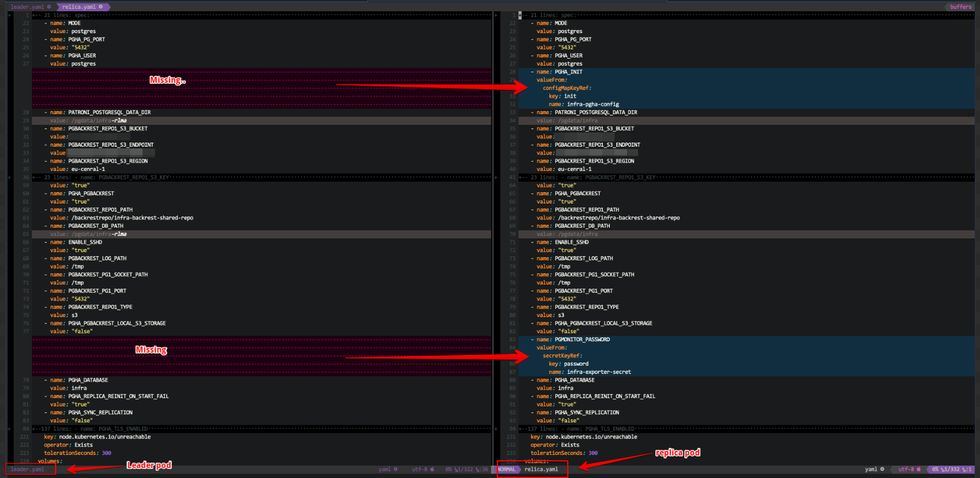Screen dimensions: 980x478
Task: Click the buffers label at top right
Action: tap(960, 7)
